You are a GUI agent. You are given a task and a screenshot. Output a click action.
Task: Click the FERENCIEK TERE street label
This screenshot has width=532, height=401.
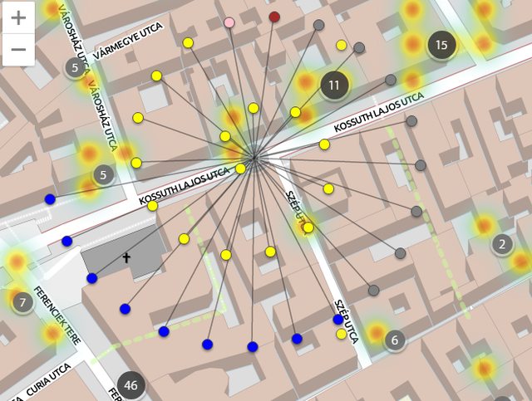(x=57, y=315)
